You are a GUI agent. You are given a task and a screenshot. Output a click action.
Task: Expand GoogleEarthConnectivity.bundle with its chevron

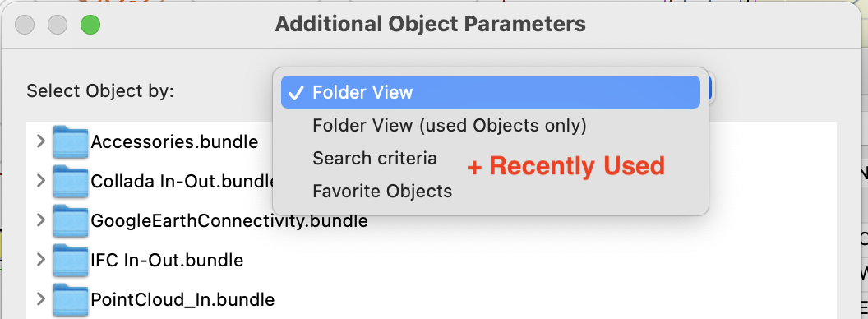coord(40,220)
